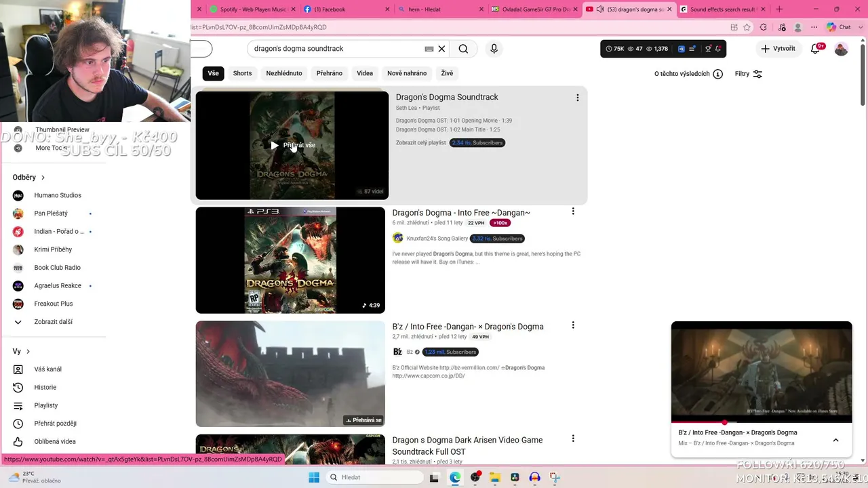This screenshot has width=868, height=488.
Task: Mute the dragon's dogma tab via speaker icon
Action: (600, 9)
